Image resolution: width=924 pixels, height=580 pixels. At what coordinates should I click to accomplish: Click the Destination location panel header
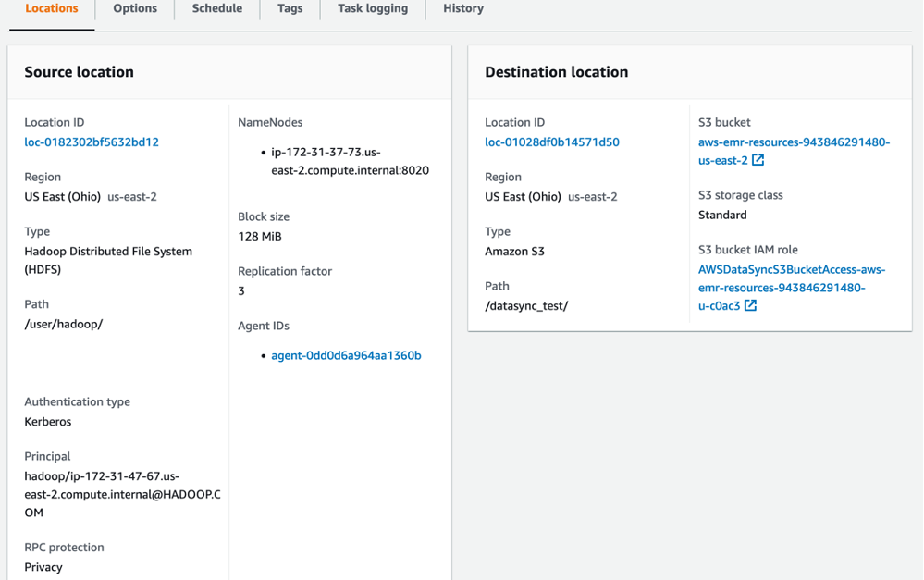(x=554, y=71)
